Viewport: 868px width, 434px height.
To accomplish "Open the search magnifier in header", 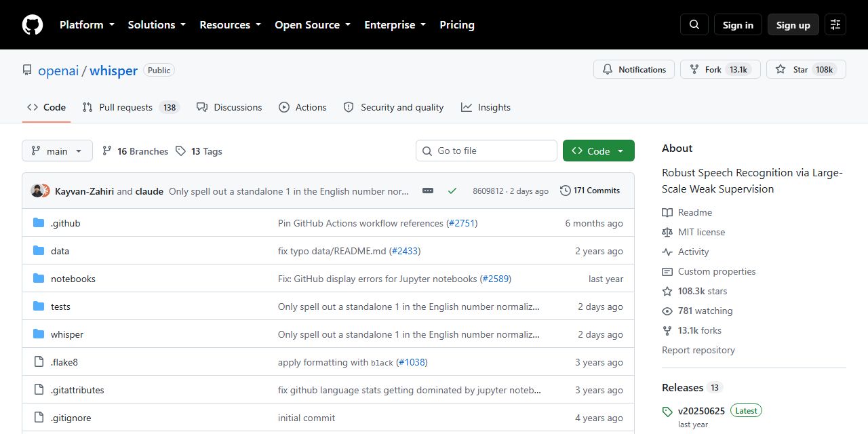I will click(694, 24).
